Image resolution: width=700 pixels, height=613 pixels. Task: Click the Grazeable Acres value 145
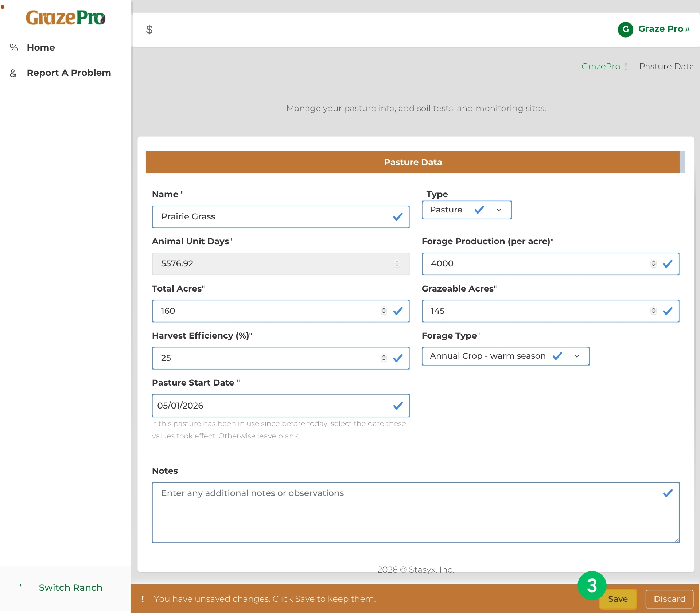tap(437, 311)
